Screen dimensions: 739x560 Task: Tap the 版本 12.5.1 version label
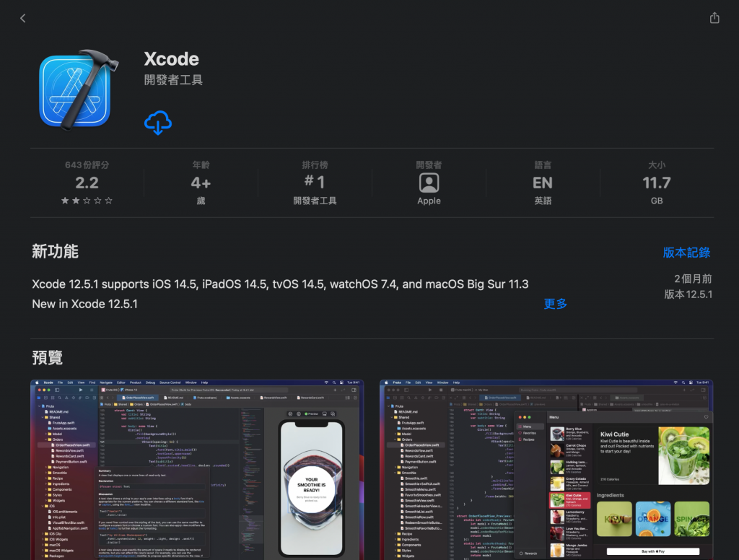click(688, 294)
